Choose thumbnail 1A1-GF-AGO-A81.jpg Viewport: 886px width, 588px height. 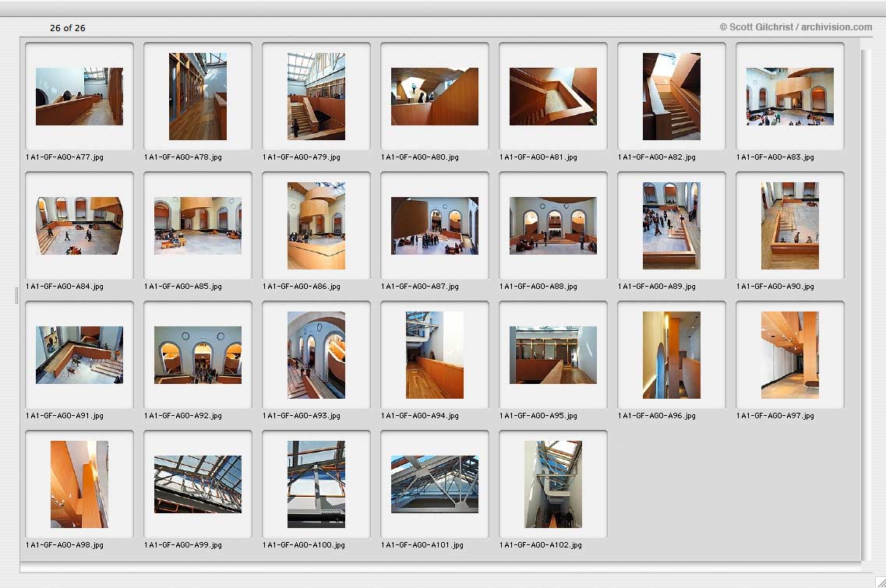[553, 97]
